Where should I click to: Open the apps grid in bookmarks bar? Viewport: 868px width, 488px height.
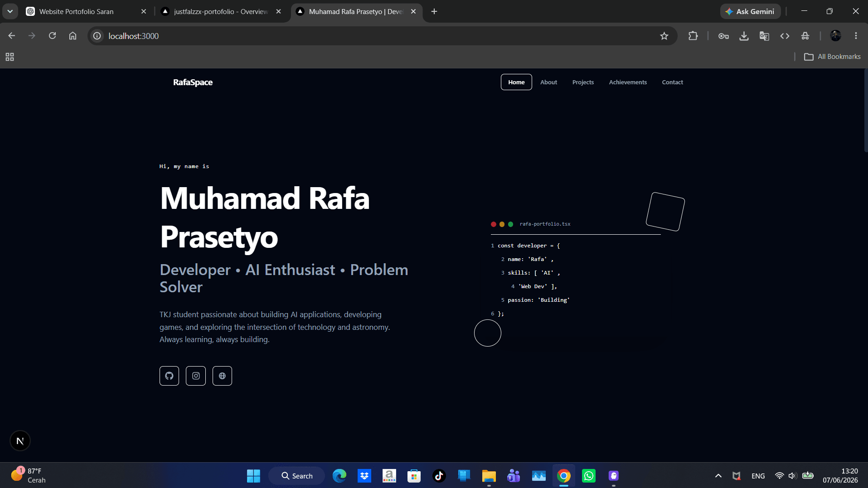click(10, 57)
